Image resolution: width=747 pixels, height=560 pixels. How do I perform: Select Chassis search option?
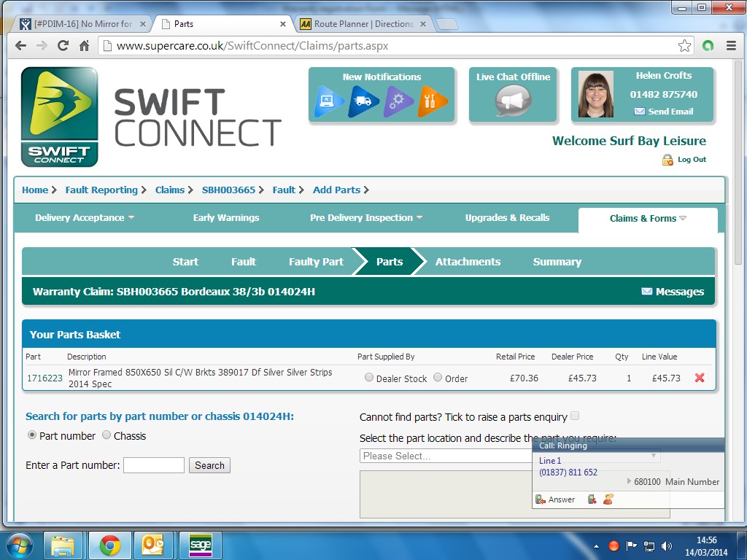click(x=107, y=435)
